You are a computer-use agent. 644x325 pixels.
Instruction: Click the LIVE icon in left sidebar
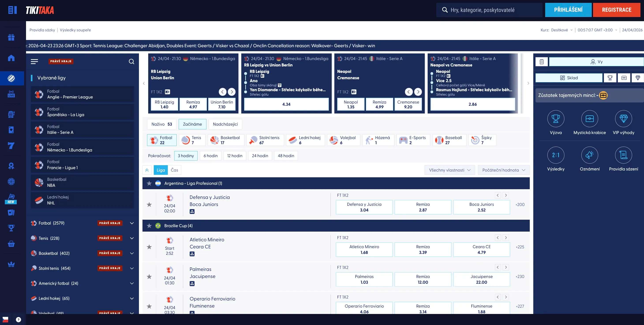(11, 94)
